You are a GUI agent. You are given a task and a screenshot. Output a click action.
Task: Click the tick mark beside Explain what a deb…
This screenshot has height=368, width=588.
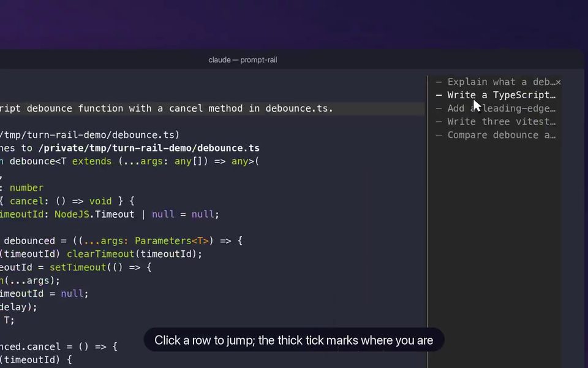click(439, 82)
